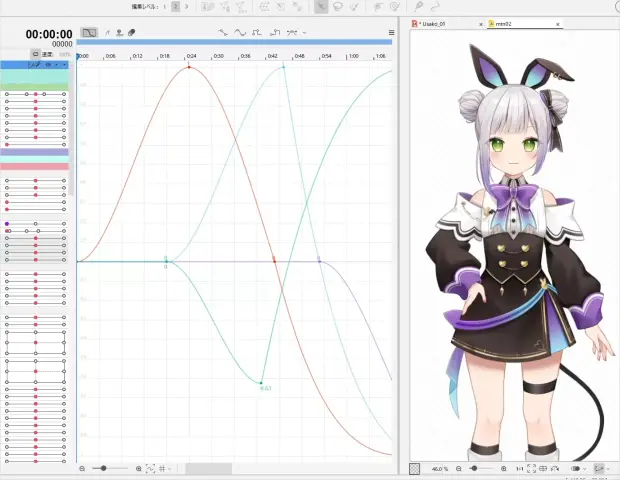Zoom in the model viewer with plus magnifier
The image size is (620, 480).
pos(503,469)
